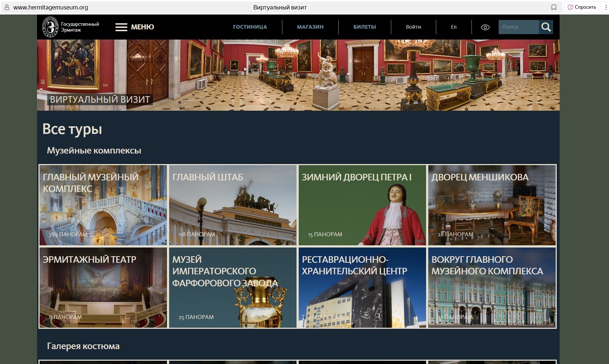Toggle the accessibility eye icon
This screenshot has height=364, width=609.
point(485,27)
